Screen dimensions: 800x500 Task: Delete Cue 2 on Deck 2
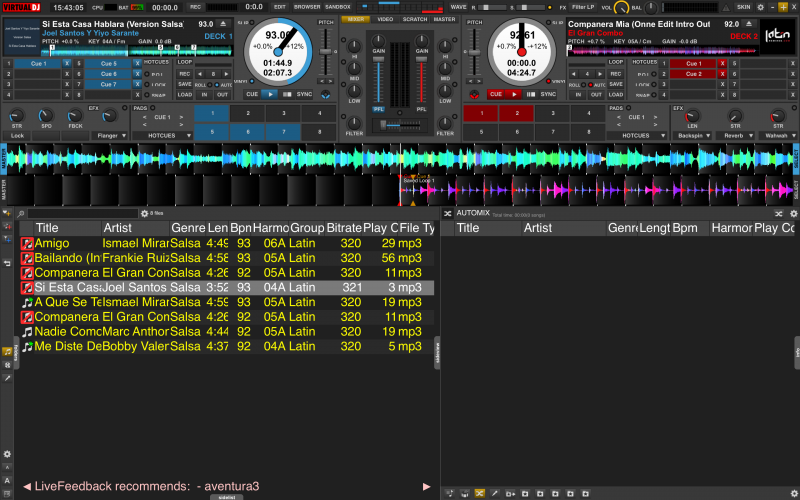pos(722,74)
